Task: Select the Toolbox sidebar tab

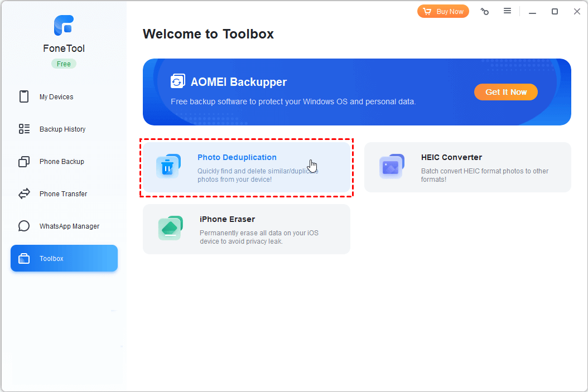Action: [64, 259]
